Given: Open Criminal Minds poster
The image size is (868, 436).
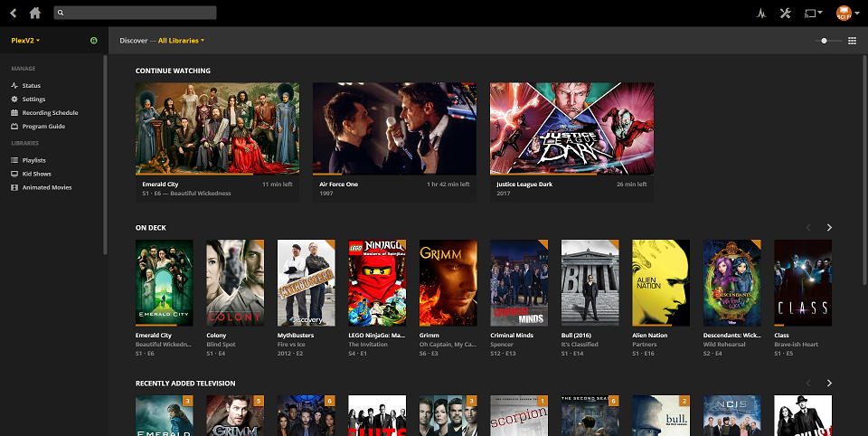Looking at the screenshot, I should [519, 282].
